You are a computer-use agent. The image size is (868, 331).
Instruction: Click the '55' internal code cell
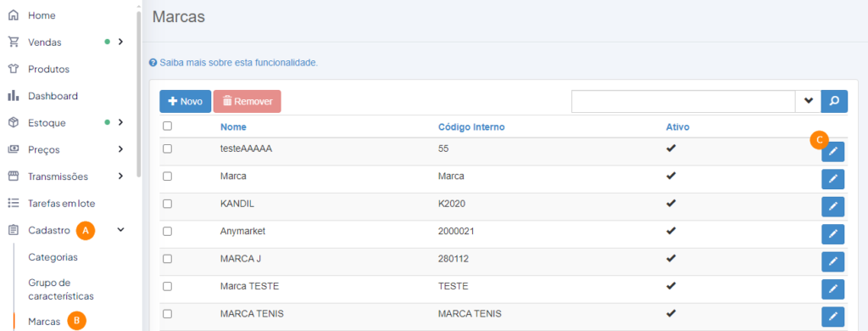(442, 149)
